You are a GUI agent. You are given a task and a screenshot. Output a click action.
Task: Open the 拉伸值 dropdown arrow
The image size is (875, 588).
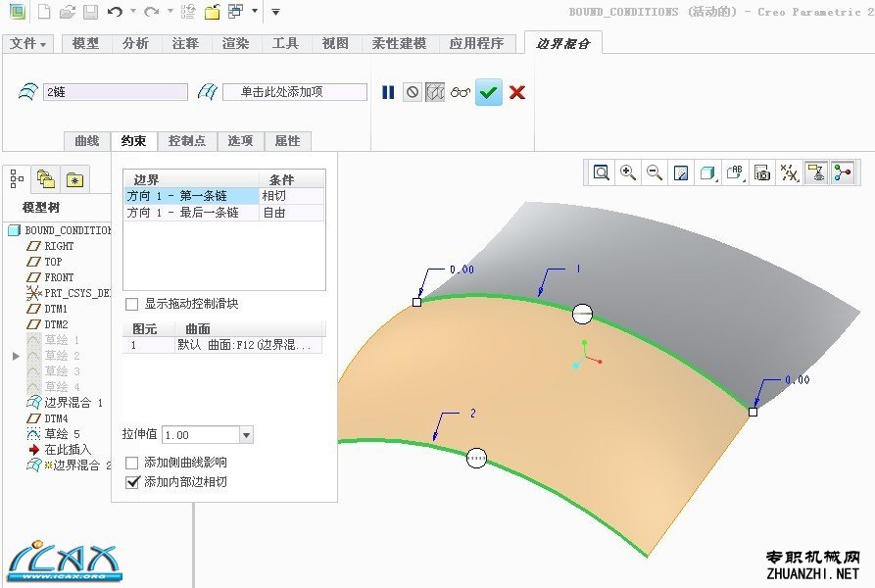click(246, 435)
